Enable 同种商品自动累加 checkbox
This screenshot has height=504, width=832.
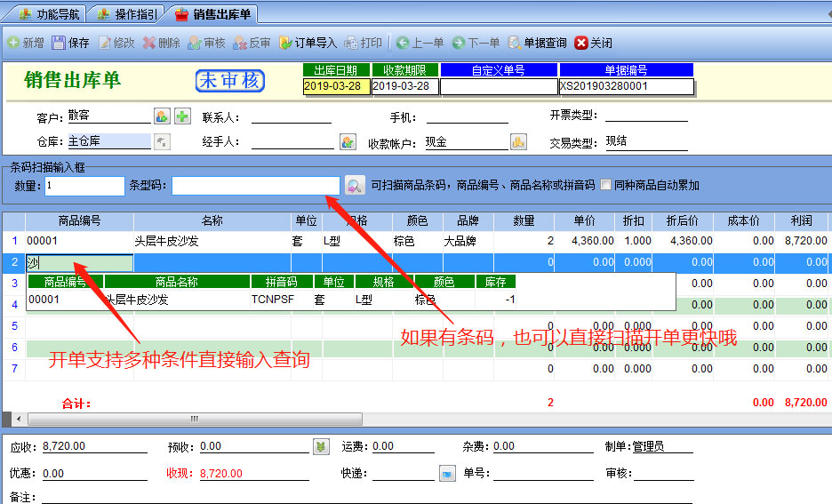coord(606,185)
